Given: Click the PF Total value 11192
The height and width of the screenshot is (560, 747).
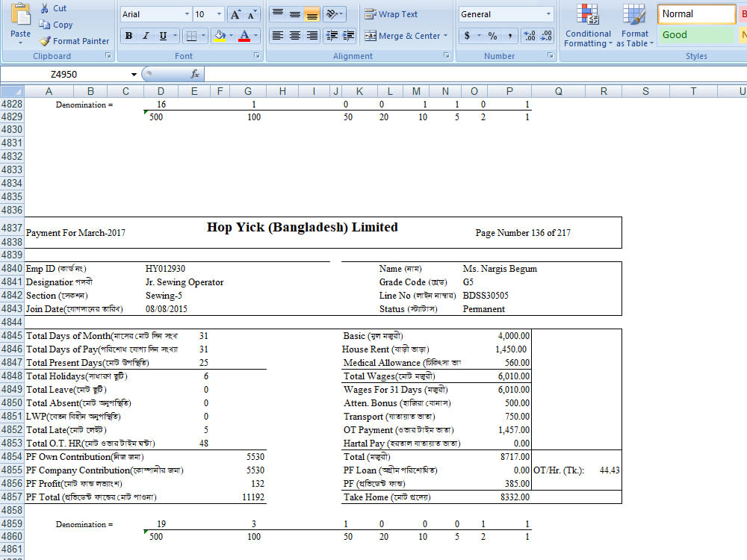Looking at the screenshot, I should 253,497.
